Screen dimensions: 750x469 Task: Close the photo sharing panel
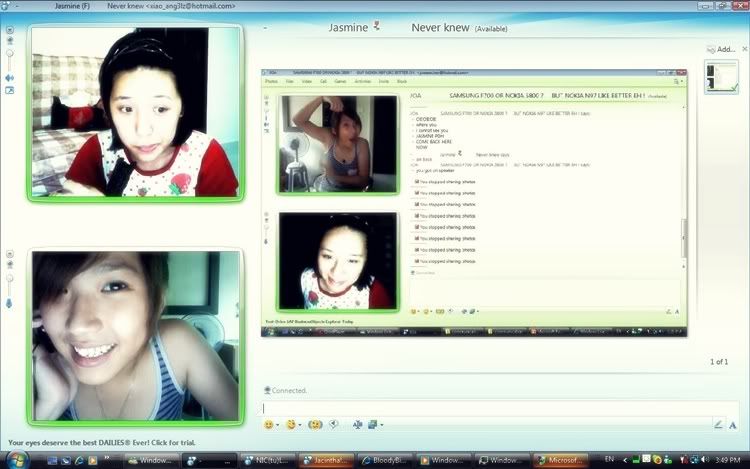click(745, 49)
